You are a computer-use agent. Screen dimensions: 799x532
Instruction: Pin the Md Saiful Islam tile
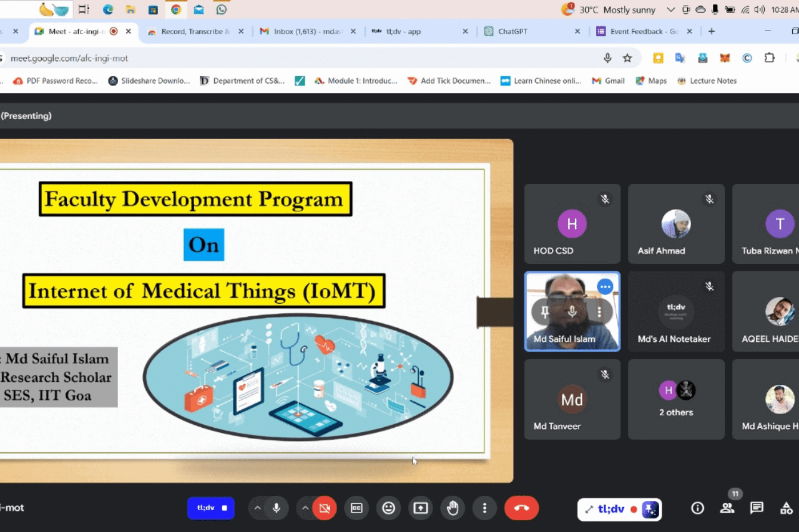(x=545, y=312)
